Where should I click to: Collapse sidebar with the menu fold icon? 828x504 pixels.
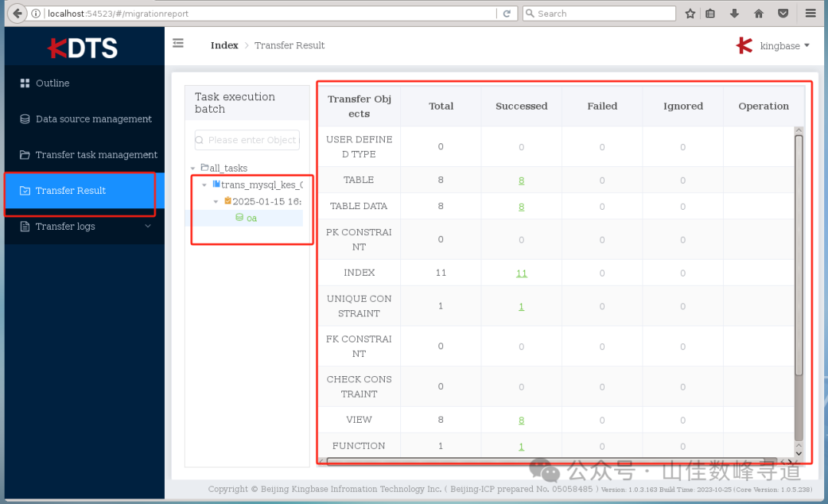coord(178,43)
